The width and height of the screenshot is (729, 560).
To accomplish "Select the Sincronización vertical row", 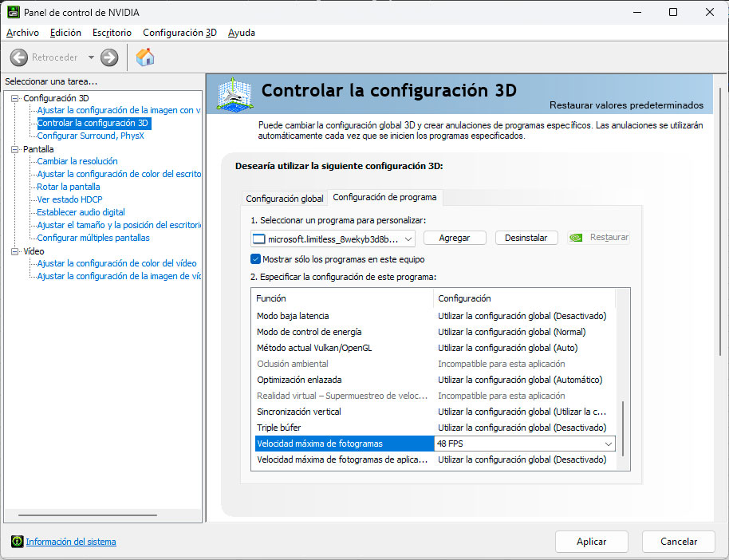I will 435,412.
